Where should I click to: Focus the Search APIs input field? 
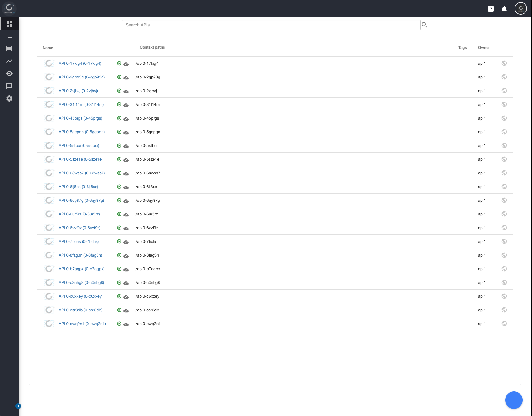coord(271,25)
